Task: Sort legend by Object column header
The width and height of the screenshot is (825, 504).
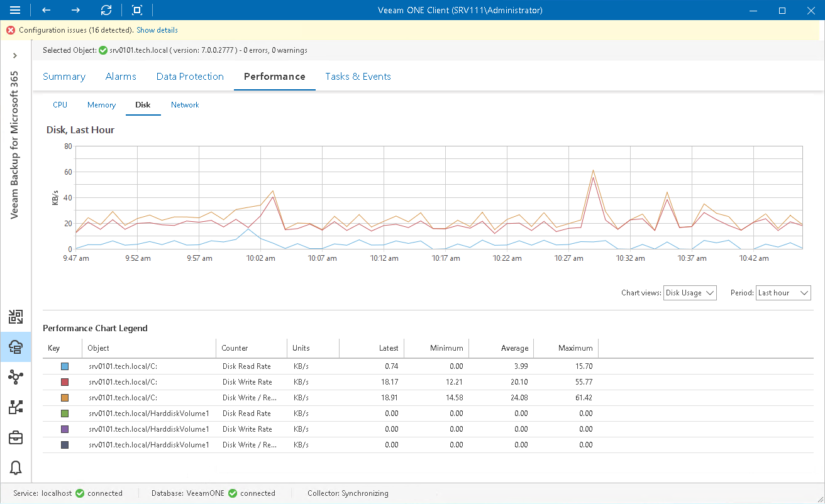Action: click(149, 348)
